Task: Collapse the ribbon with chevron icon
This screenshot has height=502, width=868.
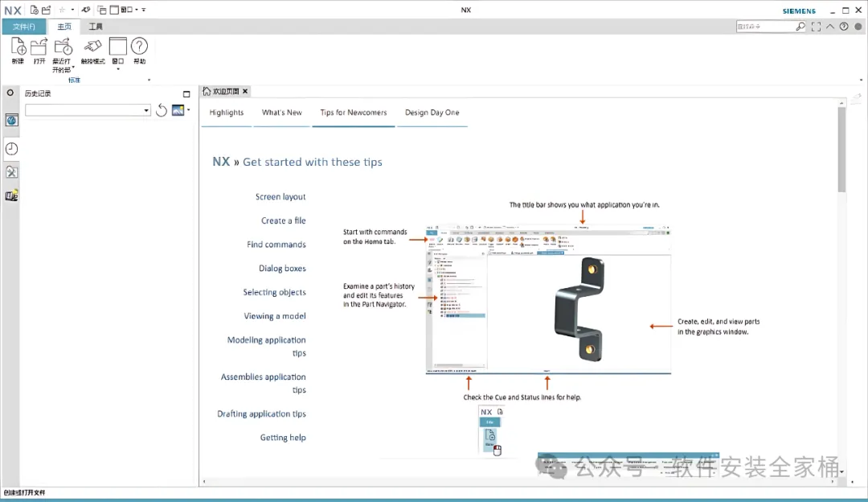Action: 829,27
